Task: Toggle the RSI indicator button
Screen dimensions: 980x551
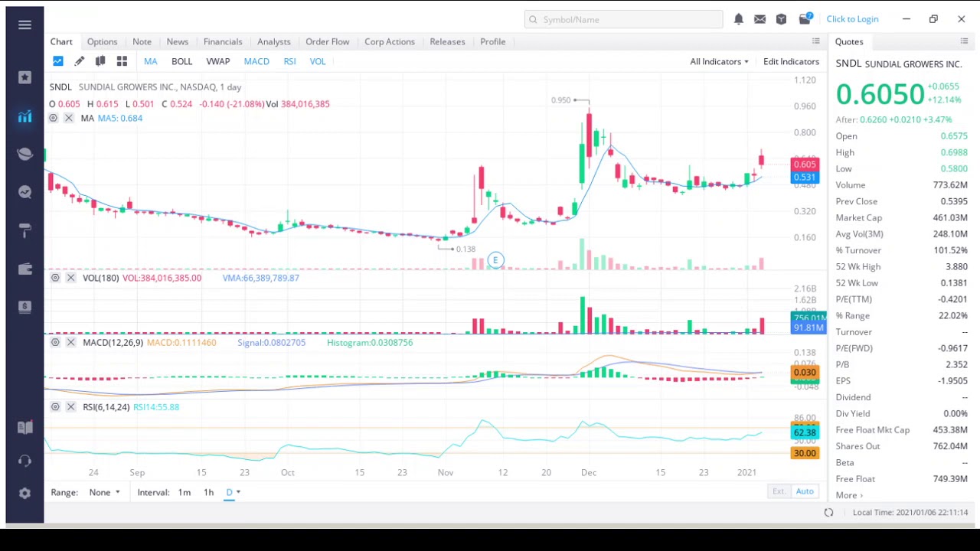Action: [289, 61]
